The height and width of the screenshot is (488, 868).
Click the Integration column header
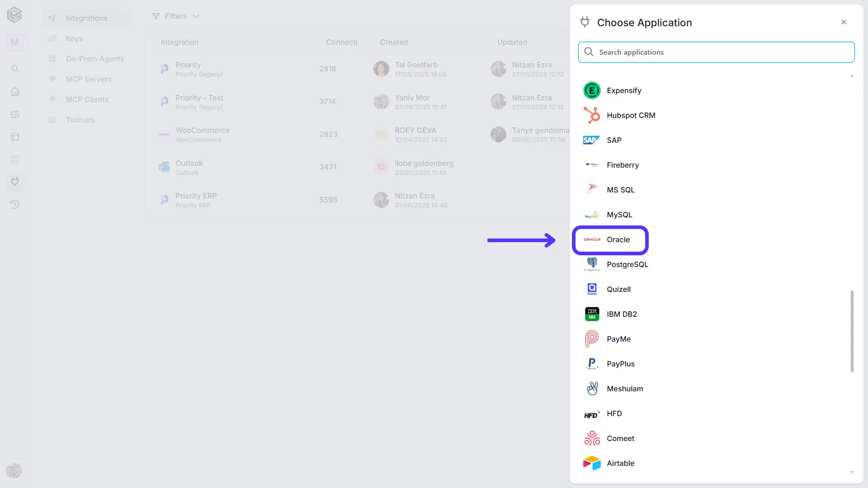(x=179, y=42)
